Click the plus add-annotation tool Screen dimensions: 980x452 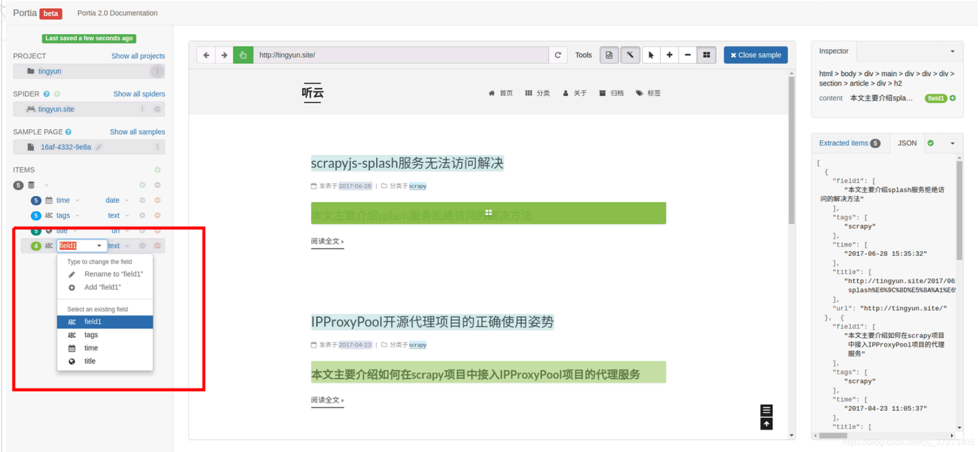(669, 55)
